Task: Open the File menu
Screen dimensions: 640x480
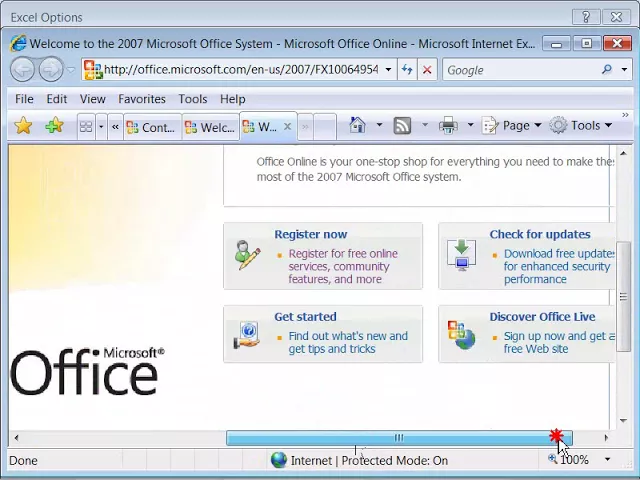Action: pyautogui.click(x=24, y=99)
